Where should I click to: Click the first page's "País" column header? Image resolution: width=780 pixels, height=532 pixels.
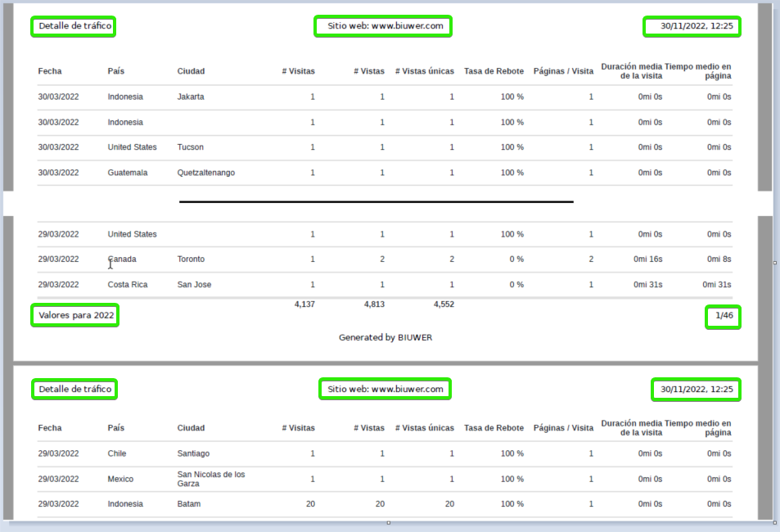pos(116,71)
